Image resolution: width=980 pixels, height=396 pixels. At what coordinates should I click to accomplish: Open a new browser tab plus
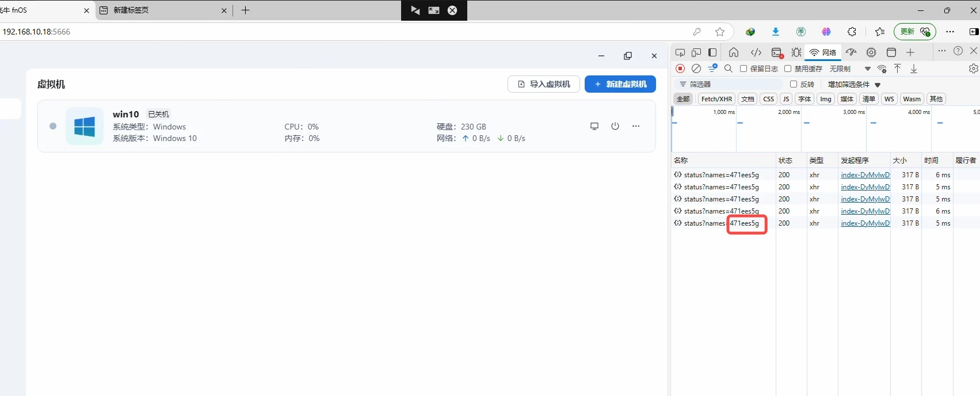click(x=245, y=10)
